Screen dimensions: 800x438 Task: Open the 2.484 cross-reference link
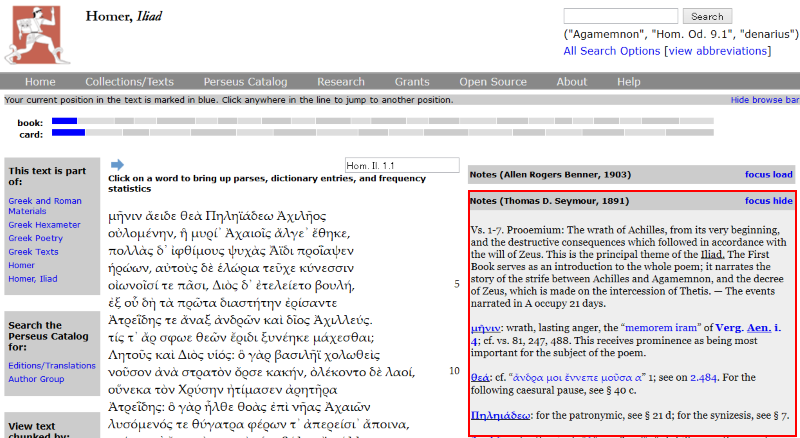703,378
